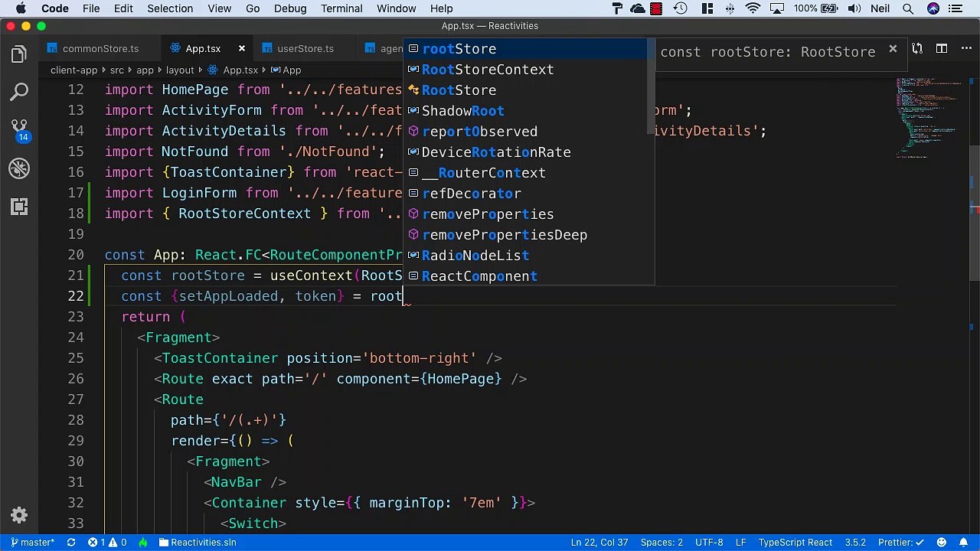The height and width of the screenshot is (551, 980).
Task: Open macOS Spotlight search
Action: click(x=907, y=8)
